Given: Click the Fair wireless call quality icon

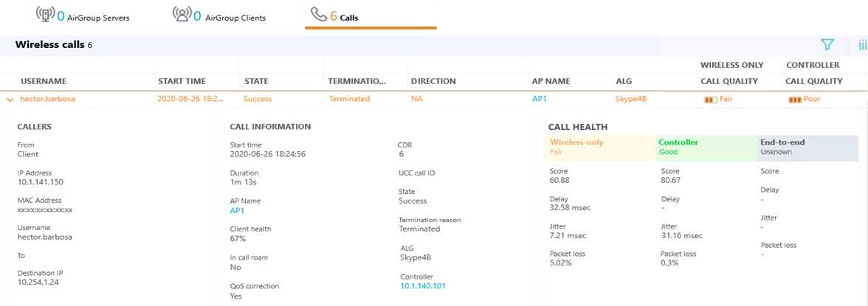Looking at the screenshot, I should [712, 99].
